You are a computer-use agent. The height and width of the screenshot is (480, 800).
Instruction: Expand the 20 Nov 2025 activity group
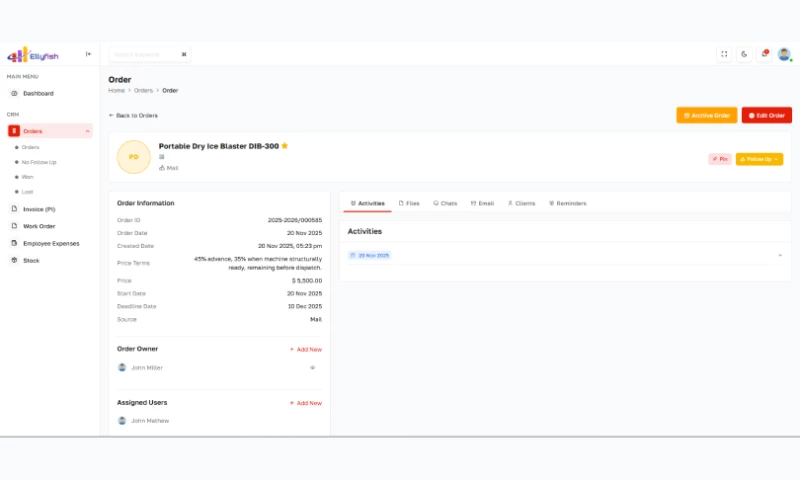(779, 255)
